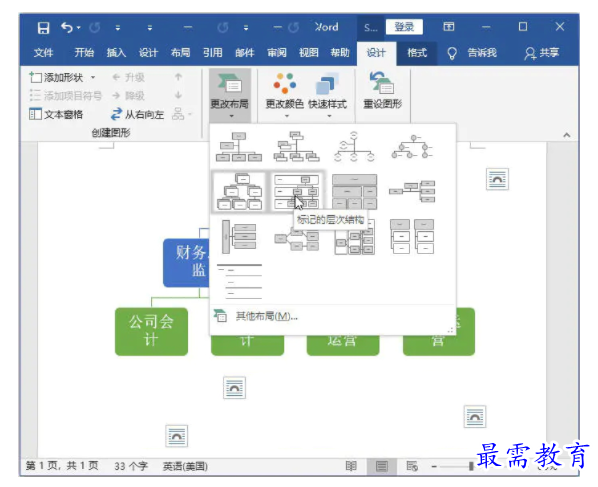Image resolution: width=598 pixels, height=487 pixels.
Task: Select the SmartArt 格式 tab
Action: [417, 53]
